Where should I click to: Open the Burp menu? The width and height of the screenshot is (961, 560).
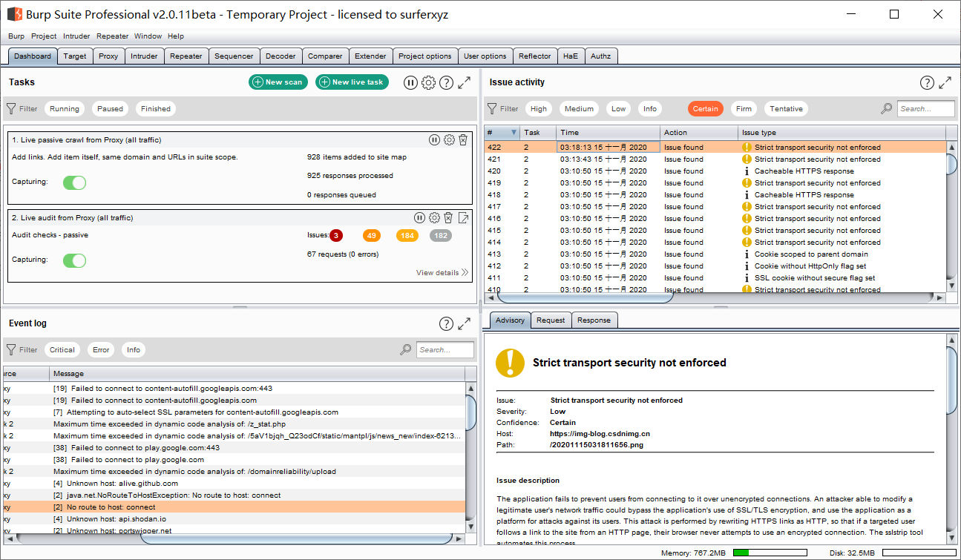[16, 36]
